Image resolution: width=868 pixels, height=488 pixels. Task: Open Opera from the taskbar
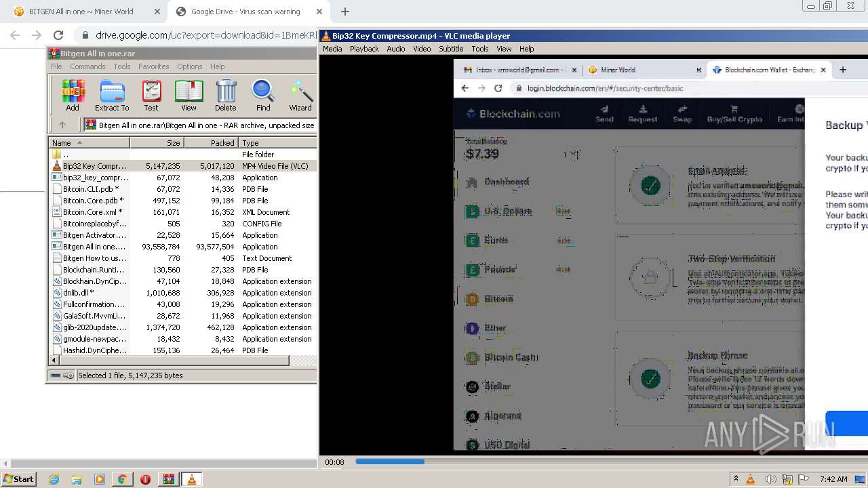pyautogui.click(x=145, y=479)
